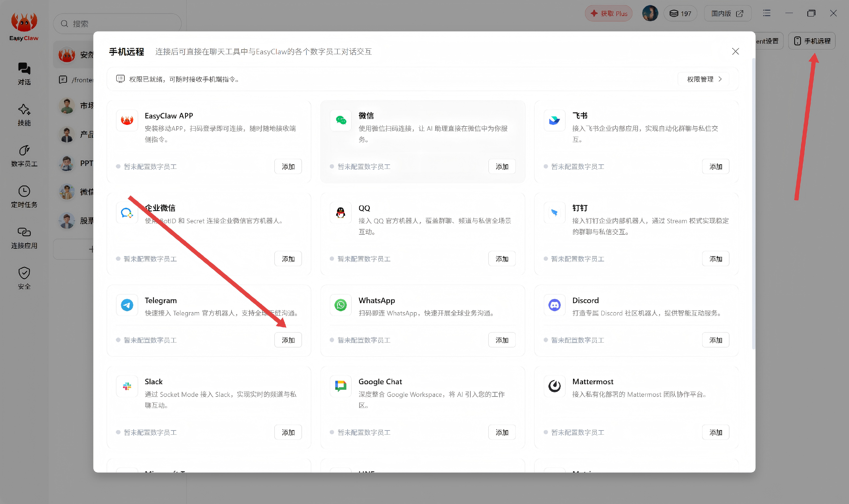Click 添加 on the 微信 card

[502, 166]
